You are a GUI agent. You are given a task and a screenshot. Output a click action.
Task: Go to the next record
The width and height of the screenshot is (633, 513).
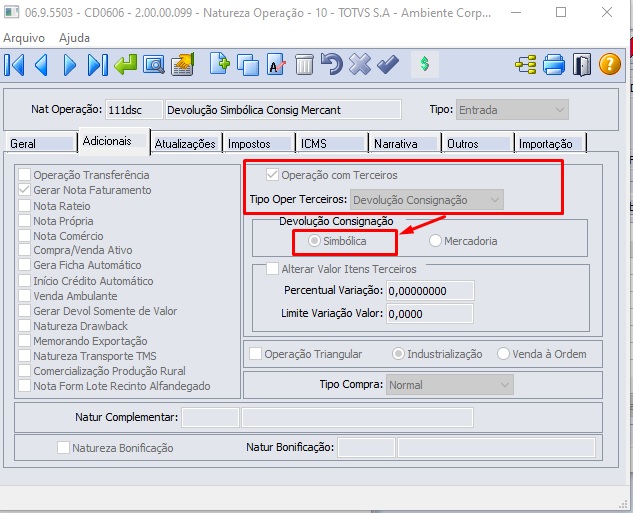pyautogui.click(x=69, y=65)
